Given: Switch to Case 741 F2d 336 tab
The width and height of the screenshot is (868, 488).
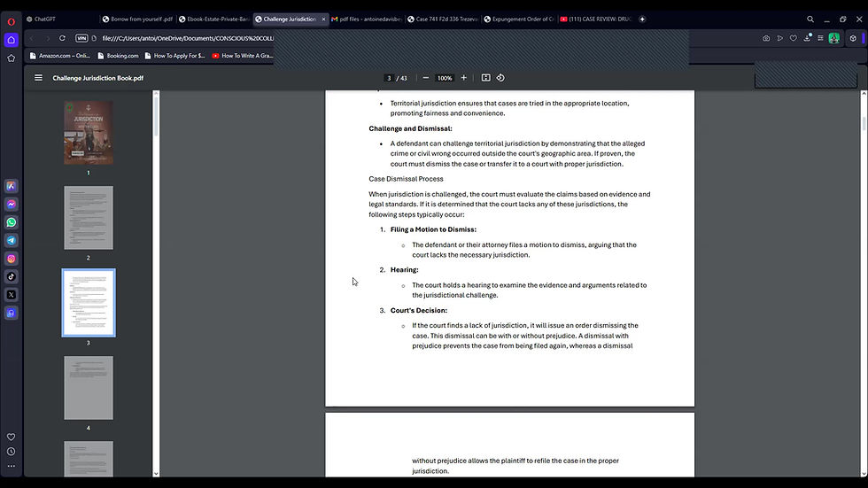Looking at the screenshot, I should click(x=443, y=19).
